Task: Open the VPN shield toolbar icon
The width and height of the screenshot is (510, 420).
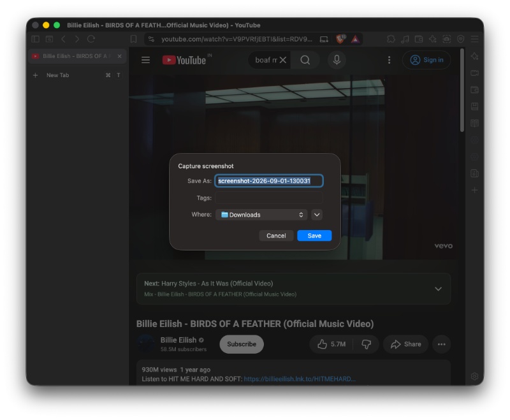Action: click(460, 39)
